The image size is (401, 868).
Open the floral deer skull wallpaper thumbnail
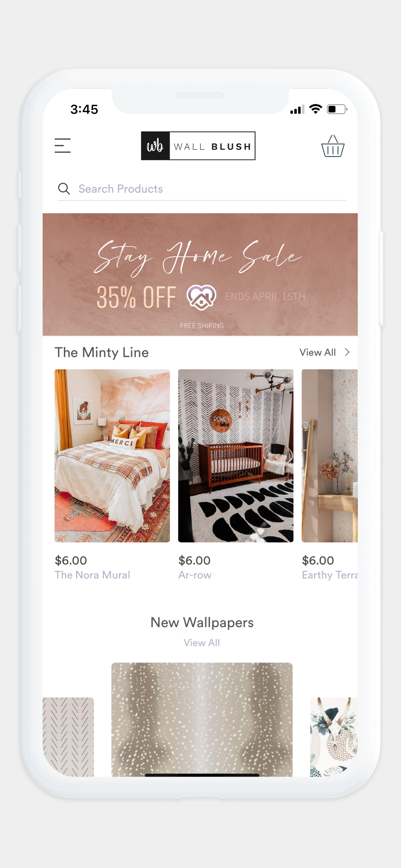(x=334, y=737)
